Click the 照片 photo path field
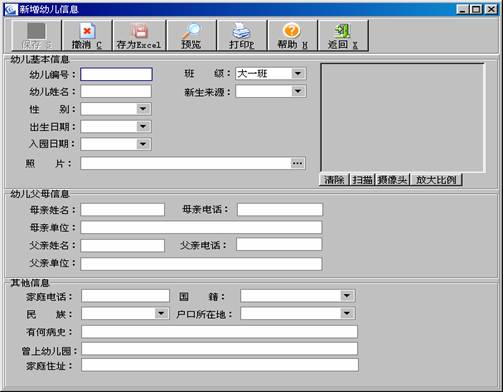The width and height of the screenshot is (503, 392). pyautogui.click(x=186, y=163)
